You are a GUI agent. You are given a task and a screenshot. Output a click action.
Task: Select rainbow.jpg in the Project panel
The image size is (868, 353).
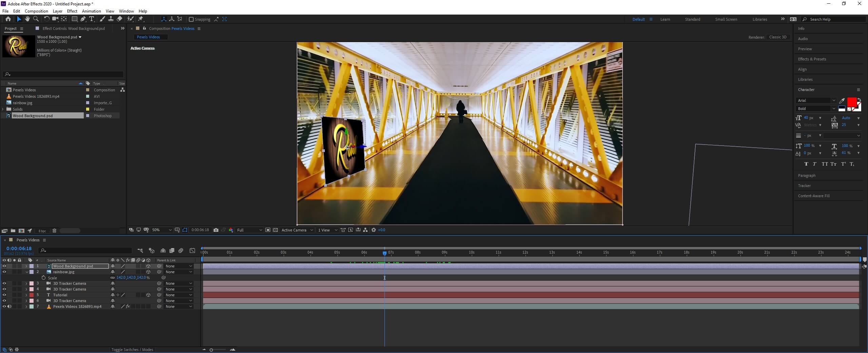click(23, 103)
